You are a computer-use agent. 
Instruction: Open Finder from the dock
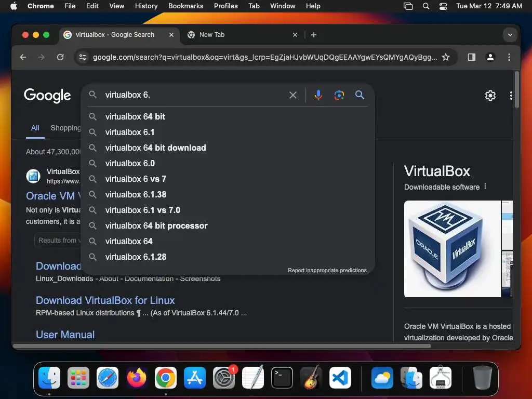[49, 378]
